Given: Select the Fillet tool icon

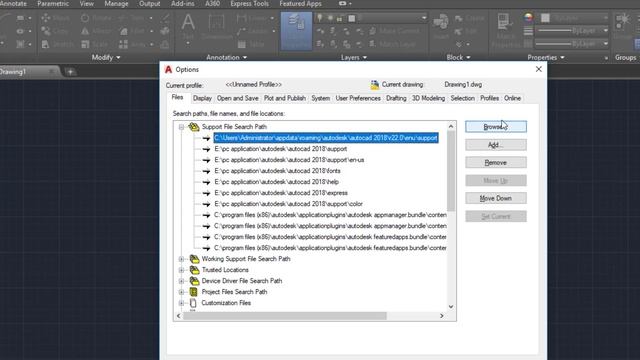Looking at the screenshot, I should [124, 31].
